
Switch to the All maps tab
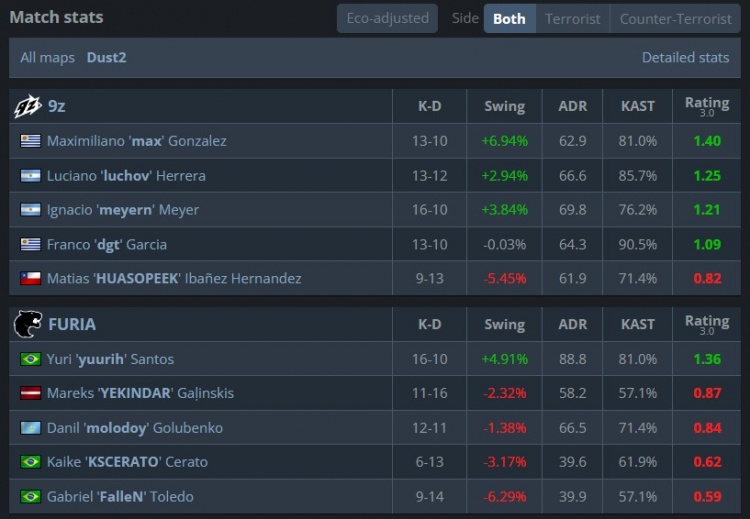tap(47, 58)
